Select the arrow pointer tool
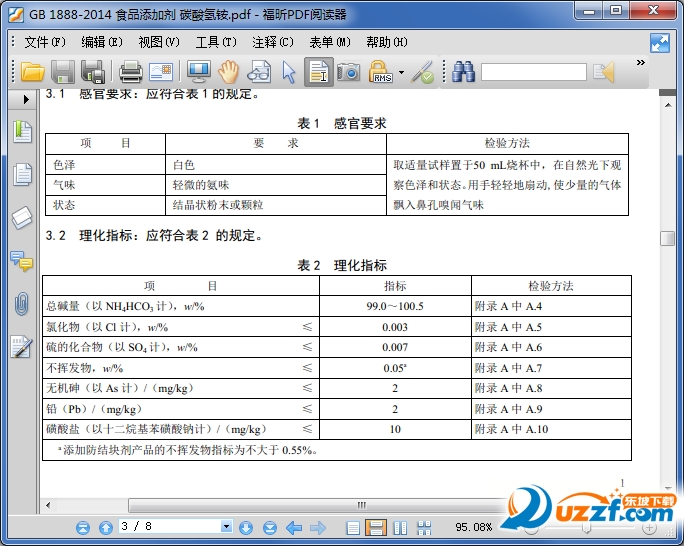The height and width of the screenshot is (546, 684). click(289, 72)
